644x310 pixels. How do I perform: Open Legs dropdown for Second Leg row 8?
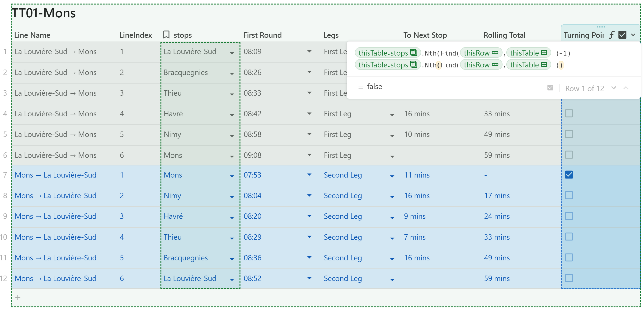(x=392, y=197)
